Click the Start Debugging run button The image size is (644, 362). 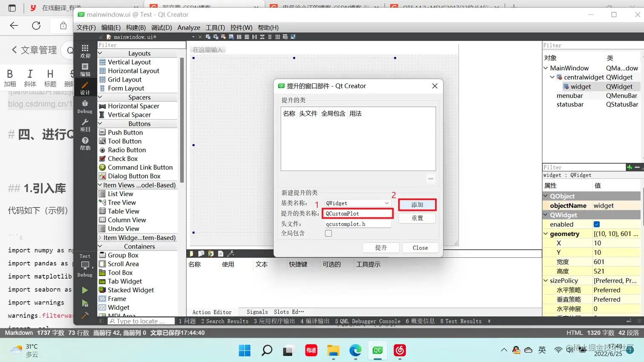point(85,303)
